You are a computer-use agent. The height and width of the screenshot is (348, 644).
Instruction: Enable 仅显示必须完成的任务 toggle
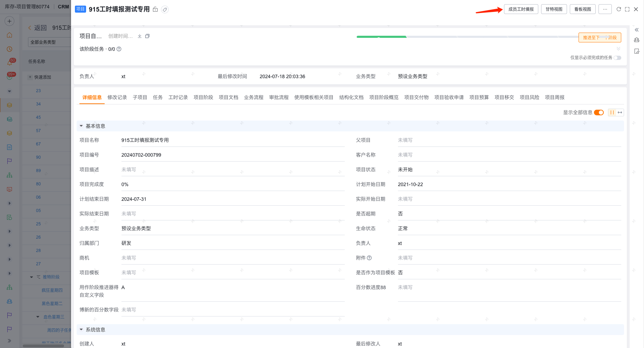617,58
